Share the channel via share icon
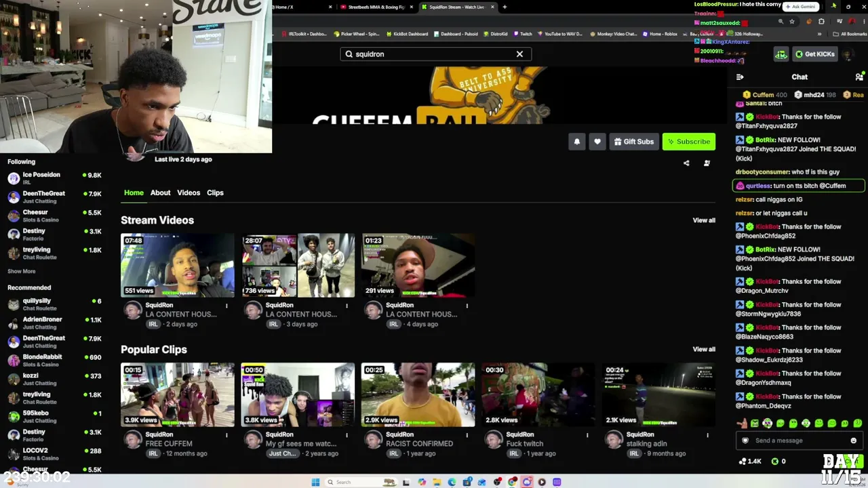 [686, 163]
